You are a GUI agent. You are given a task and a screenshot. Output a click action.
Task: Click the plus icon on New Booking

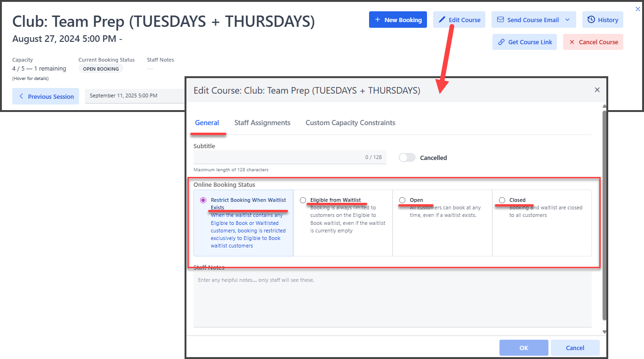pos(378,20)
